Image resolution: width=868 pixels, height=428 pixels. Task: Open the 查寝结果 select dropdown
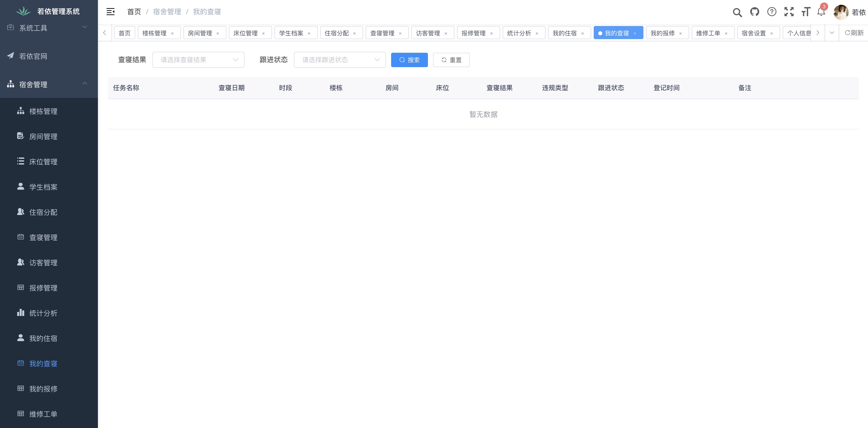(199, 60)
